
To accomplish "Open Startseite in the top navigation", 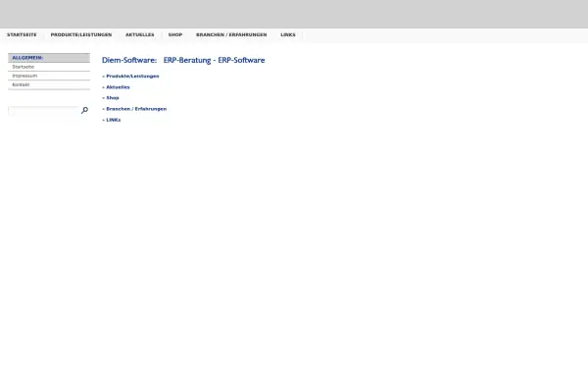I will [x=22, y=34].
